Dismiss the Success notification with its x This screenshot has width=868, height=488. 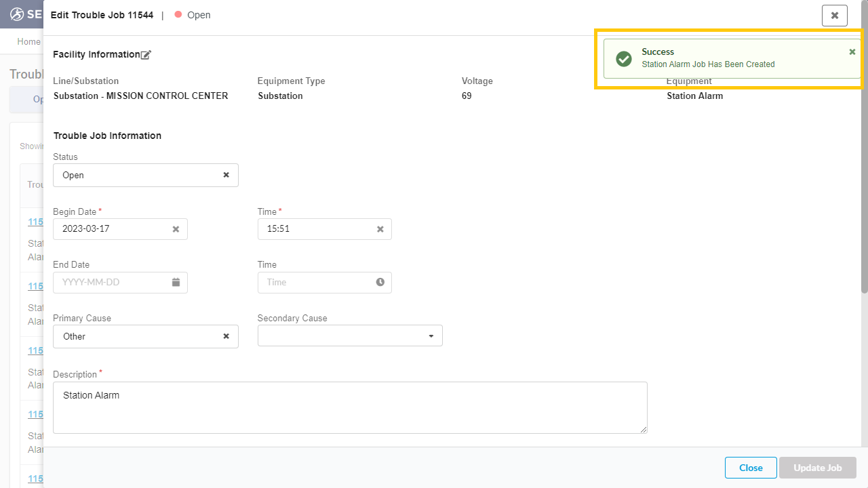tap(852, 52)
